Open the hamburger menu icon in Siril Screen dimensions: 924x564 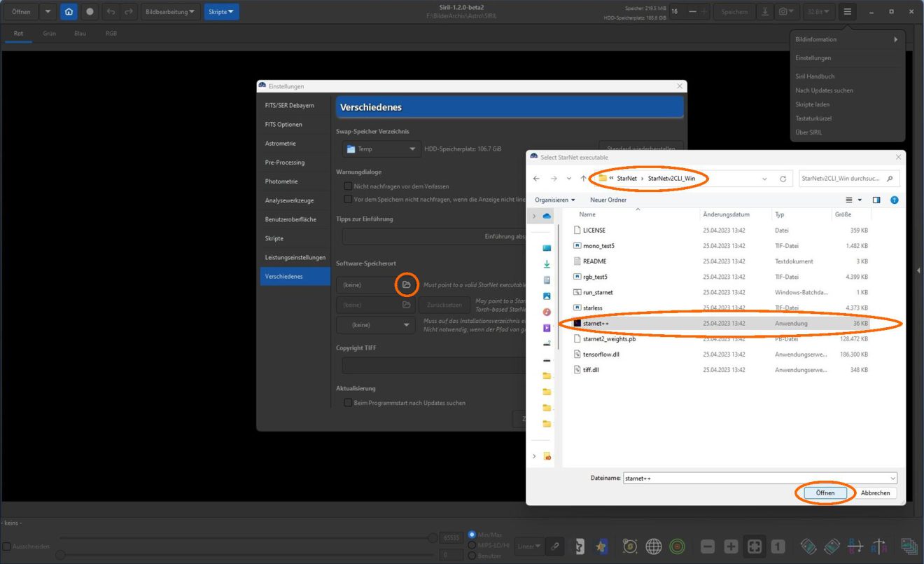848,12
